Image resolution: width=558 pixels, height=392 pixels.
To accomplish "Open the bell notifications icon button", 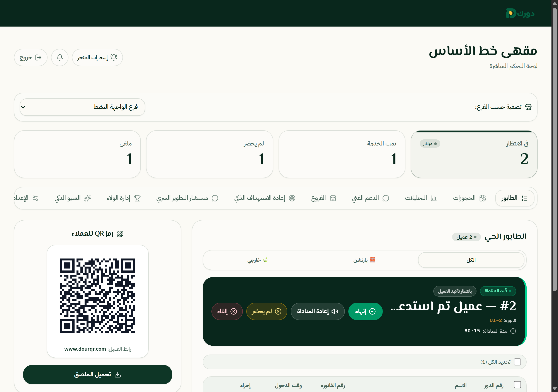I will coord(60,57).
